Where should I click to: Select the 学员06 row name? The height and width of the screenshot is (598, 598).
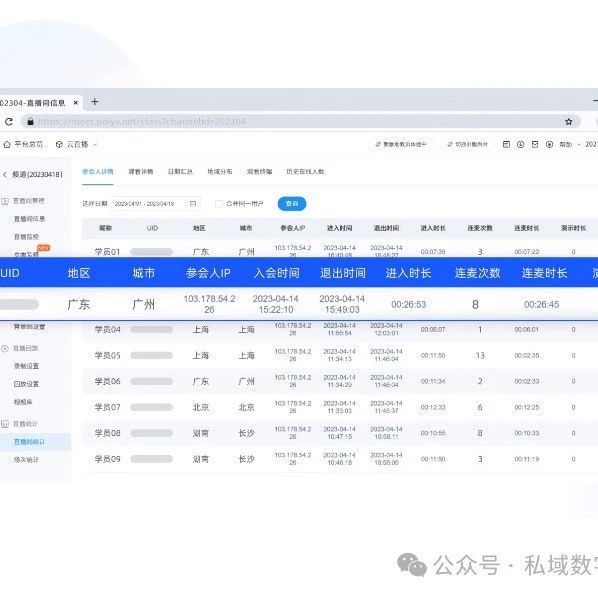pos(108,381)
